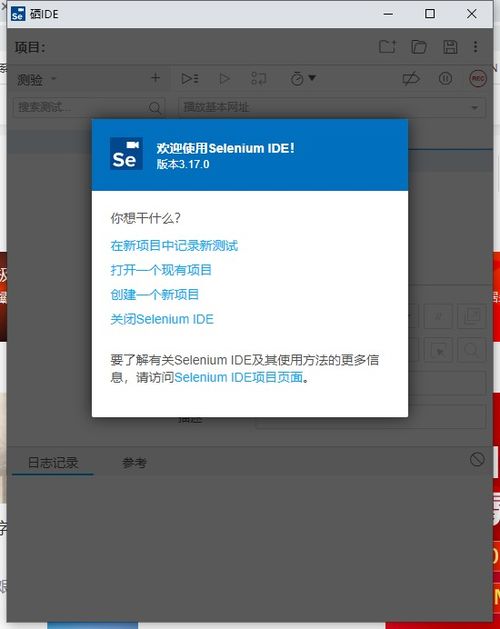This screenshot has height=629, width=500.
Task: Click 关闭Selenium IDE link
Action: pyautogui.click(x=162, y=319)
